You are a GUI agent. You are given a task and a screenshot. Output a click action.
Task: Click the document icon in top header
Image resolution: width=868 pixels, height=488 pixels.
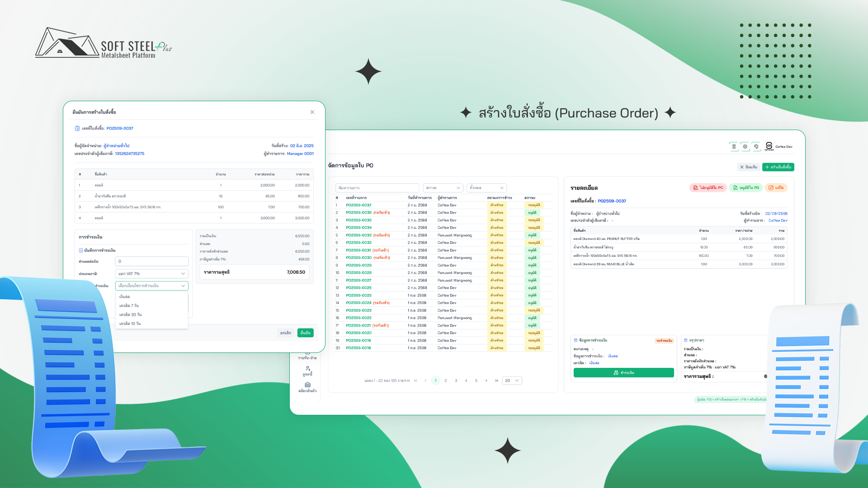[x=734, y=146]
